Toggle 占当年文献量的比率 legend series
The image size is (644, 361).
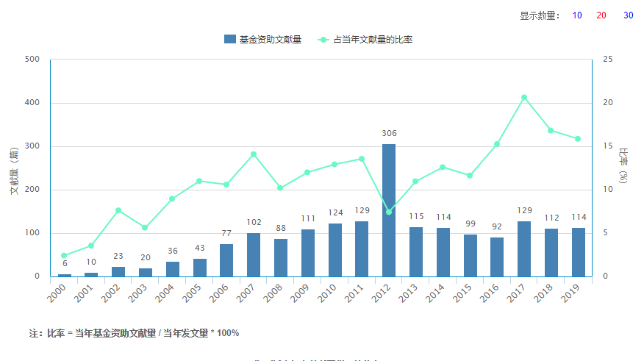[x=365, y=40]
